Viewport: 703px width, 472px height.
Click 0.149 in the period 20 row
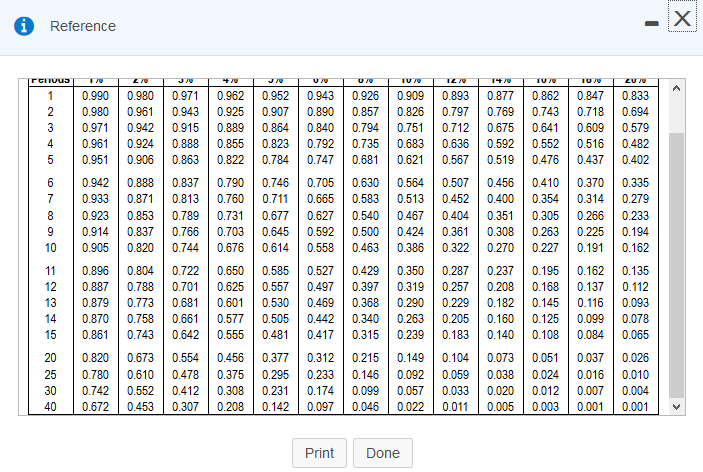click(x=410, y=358)
